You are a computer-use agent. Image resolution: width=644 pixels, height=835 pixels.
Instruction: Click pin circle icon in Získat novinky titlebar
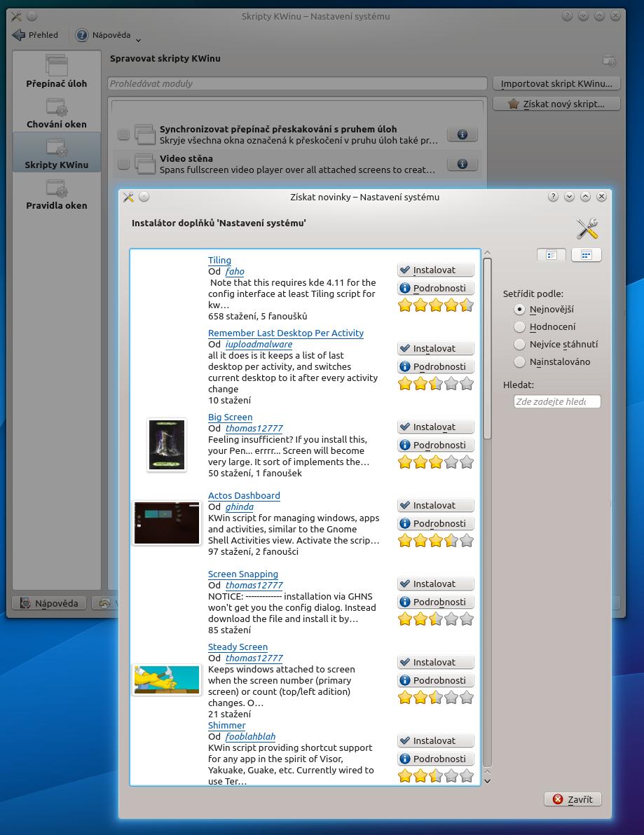tap(144, 197)
